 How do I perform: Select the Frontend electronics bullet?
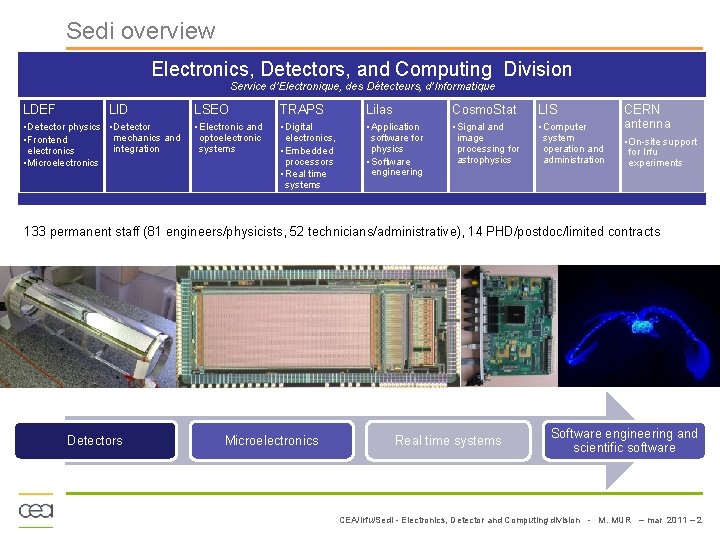(x=48, y=145)
